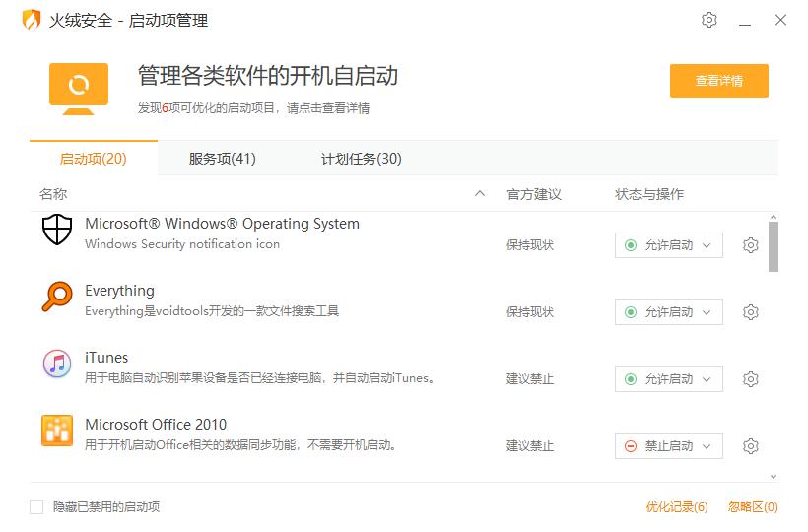Open 优化记录(6) link
808x532 pixels.
coord(677,507)
